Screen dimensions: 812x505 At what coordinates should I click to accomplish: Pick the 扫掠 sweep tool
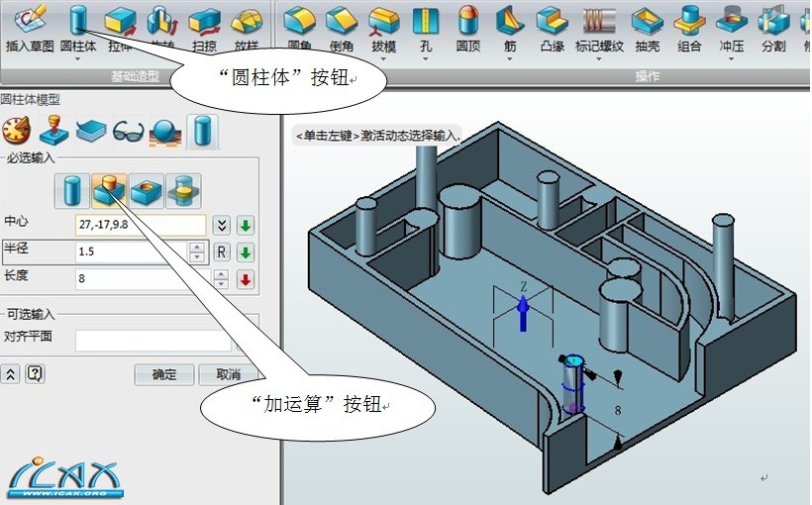pos(205,28)
